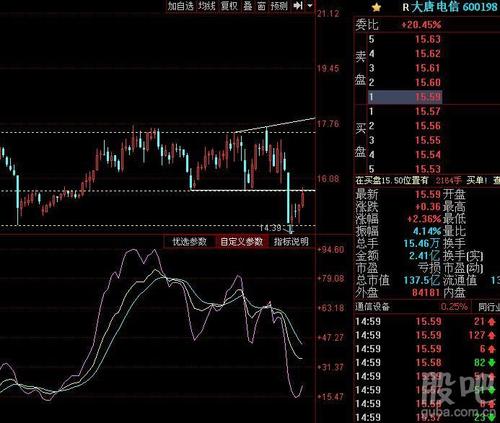Click the 叠 overlay toolbar button

click(x=248, y=6)
